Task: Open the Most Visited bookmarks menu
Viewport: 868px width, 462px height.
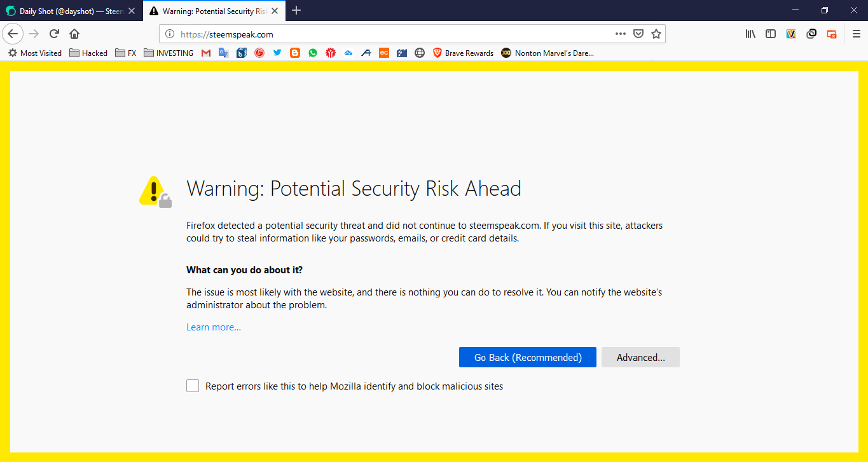Action: (35, 53)
